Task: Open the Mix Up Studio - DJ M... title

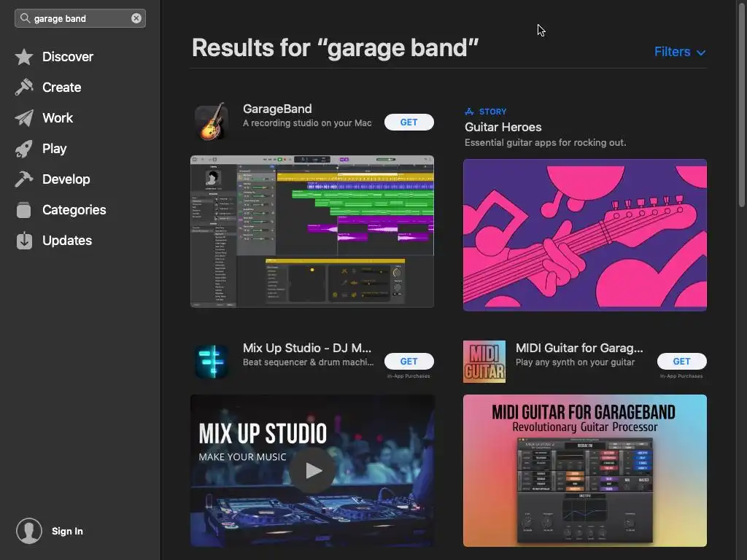Action: [x=307, y=348]
